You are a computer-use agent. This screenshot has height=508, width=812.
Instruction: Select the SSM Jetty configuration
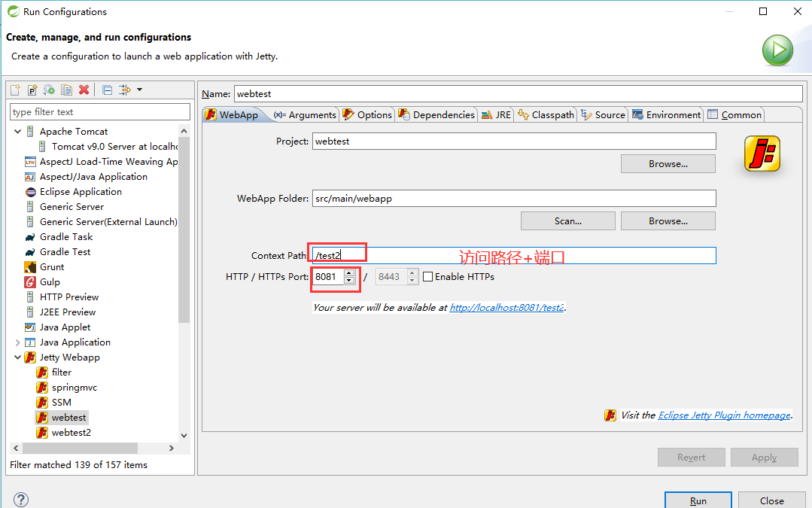coord(54,403)
